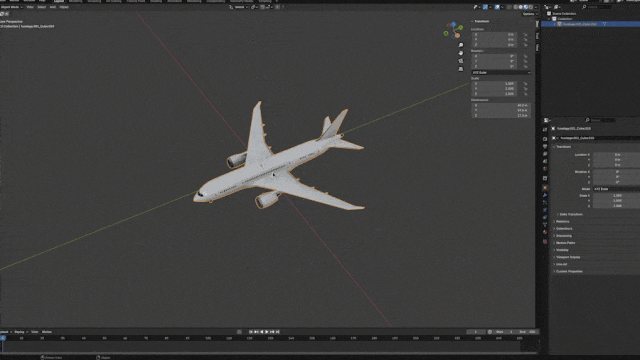Open the View menu in viewport header

coord(30,7)
